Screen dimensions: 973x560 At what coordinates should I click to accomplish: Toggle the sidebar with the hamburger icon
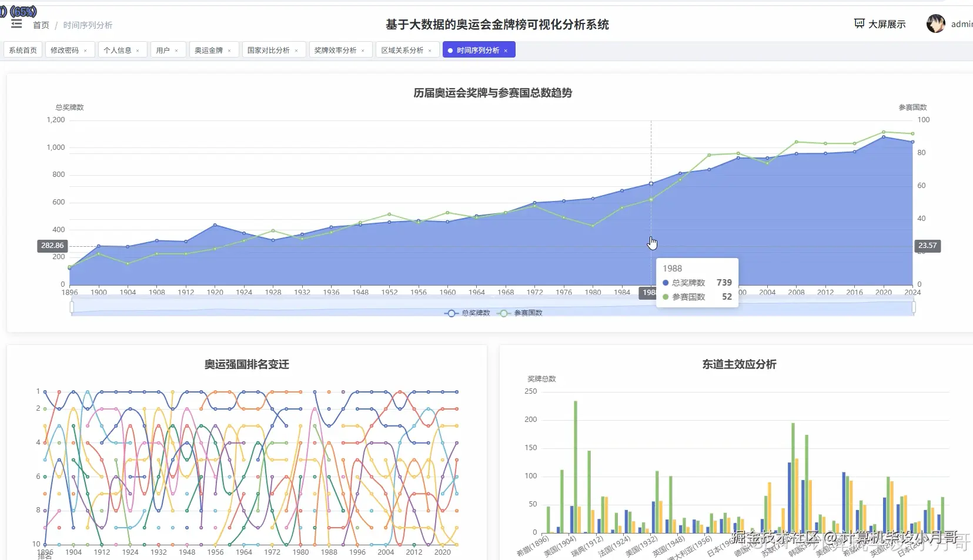tap(16, 24)
